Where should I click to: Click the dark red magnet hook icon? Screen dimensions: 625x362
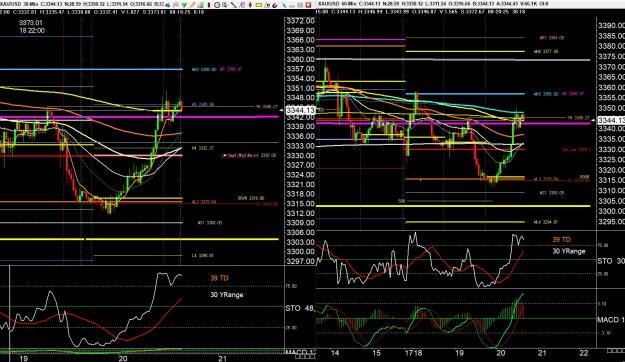275,5
